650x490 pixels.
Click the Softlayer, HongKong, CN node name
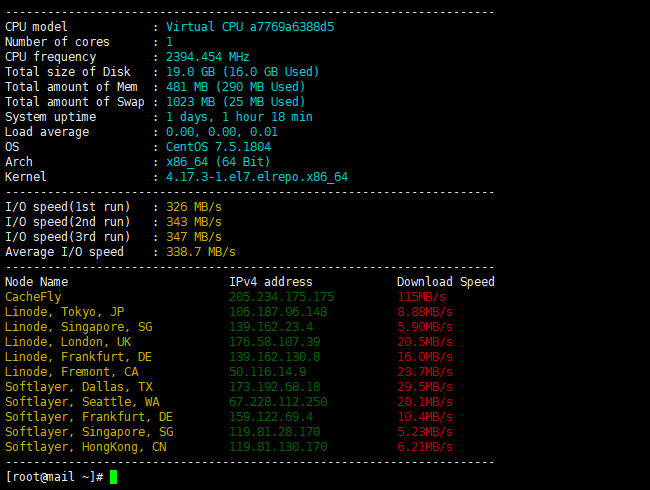click(86, 447)
